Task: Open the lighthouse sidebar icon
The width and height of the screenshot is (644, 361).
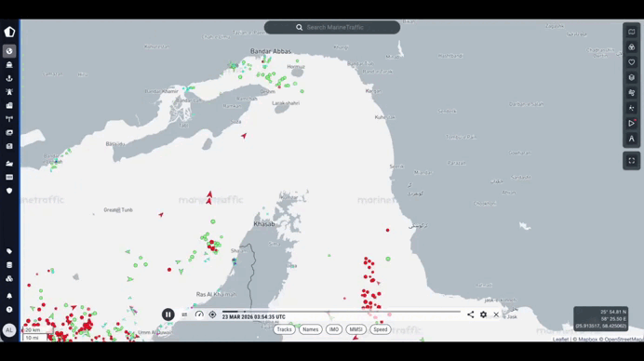Action: click(9, 91)
